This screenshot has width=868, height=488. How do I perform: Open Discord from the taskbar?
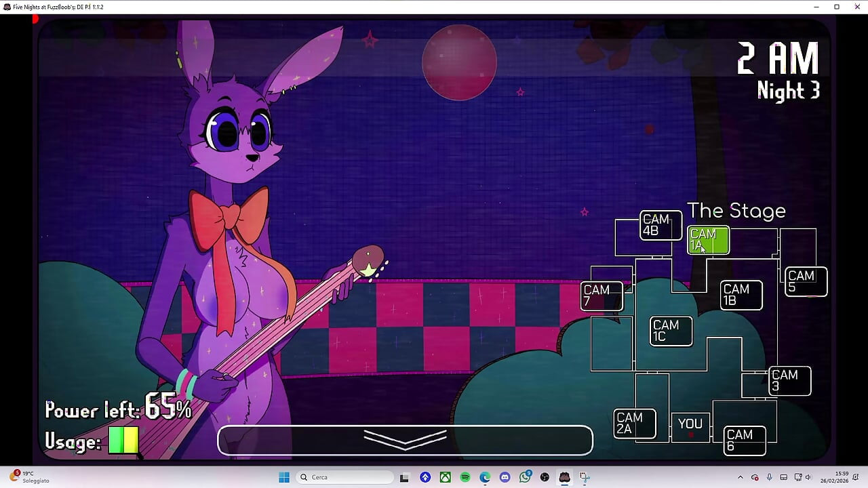point(505,477)
